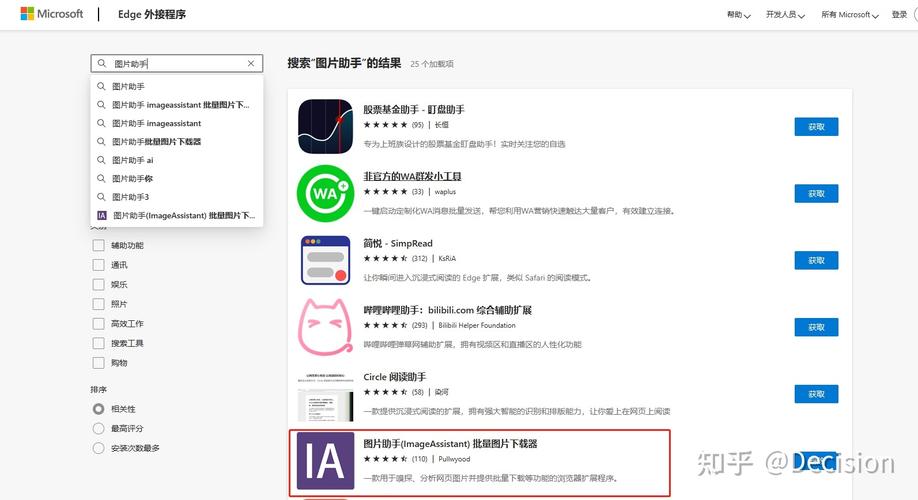The image size is (918, 500).
Task: Expand the 开发人员 dropdown in header
Action: point(785,15)
